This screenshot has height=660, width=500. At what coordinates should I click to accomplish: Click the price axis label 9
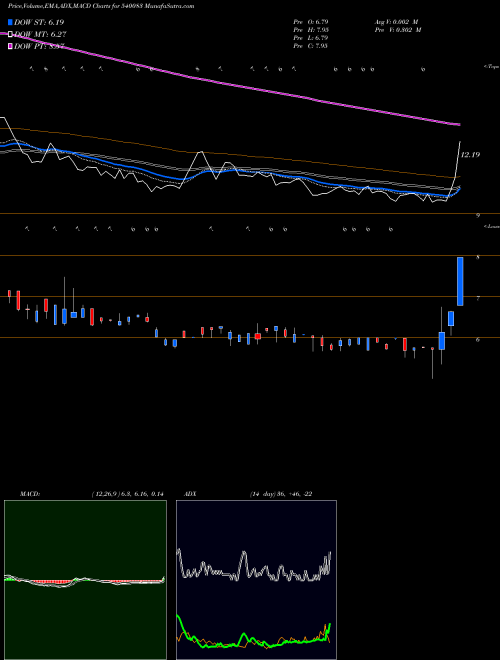478,216
